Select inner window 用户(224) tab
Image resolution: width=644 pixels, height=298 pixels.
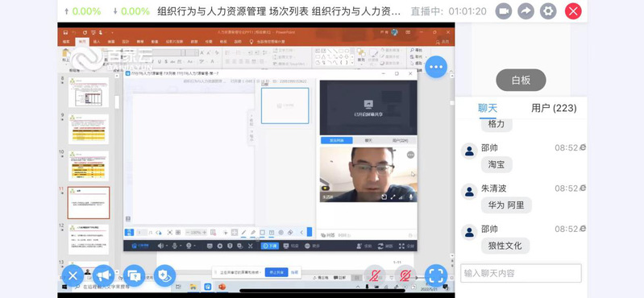400,140
